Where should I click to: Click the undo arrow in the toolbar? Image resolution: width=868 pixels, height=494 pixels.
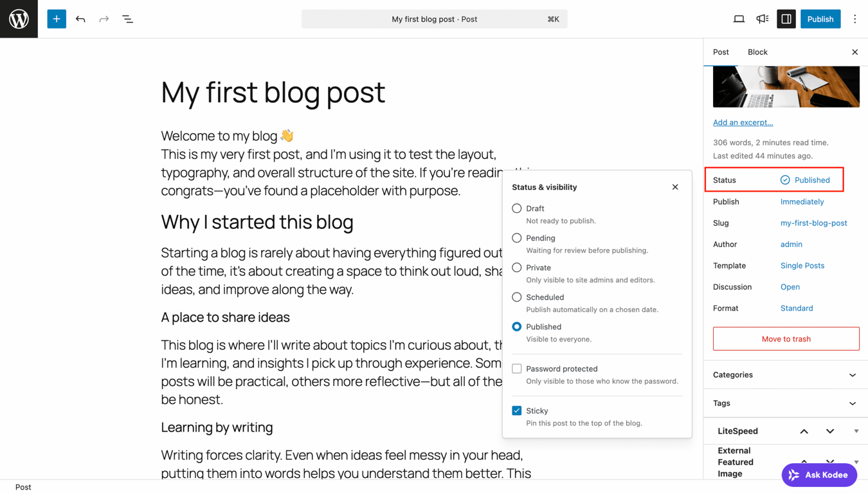point(80,19)
